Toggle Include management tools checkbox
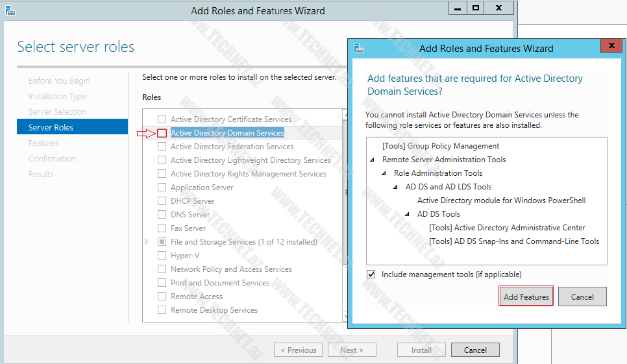 point(371,274)
